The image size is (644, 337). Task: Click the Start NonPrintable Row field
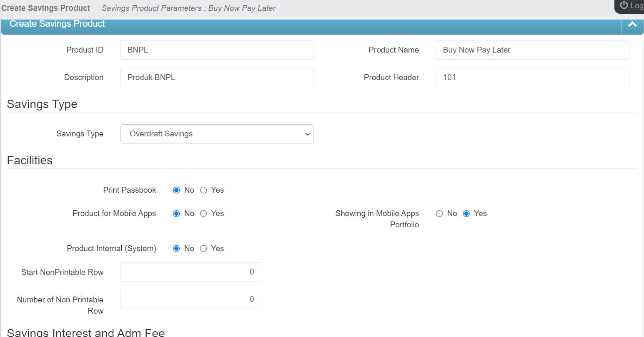(x=190, y=272)
